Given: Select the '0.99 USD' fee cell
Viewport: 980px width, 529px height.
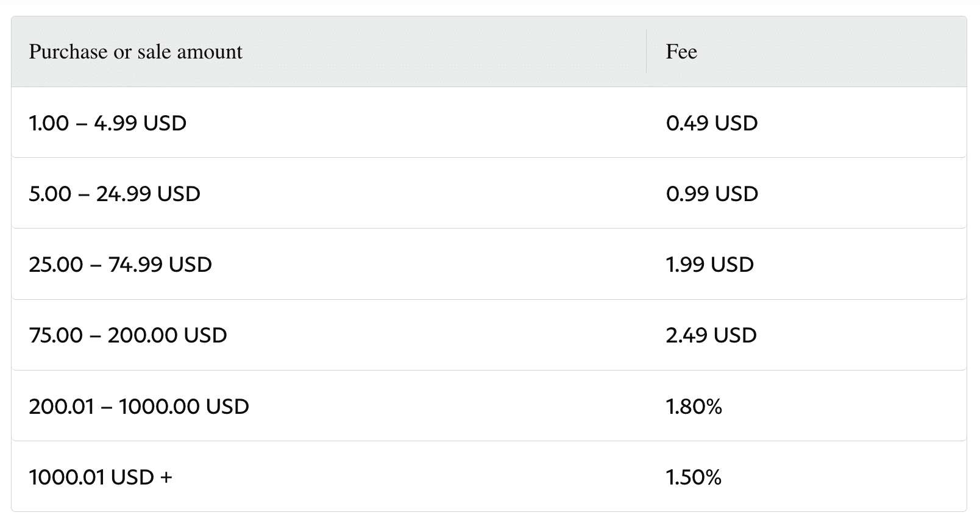Looking at the screenshot, I should pos(806,193).
